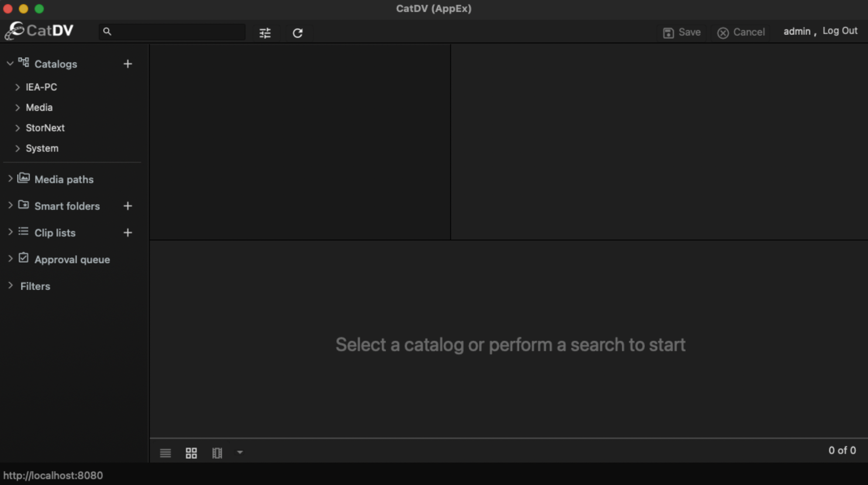Click the Approval queue label
The height and width of the screenshot is (485, 868).
[72, 260]
